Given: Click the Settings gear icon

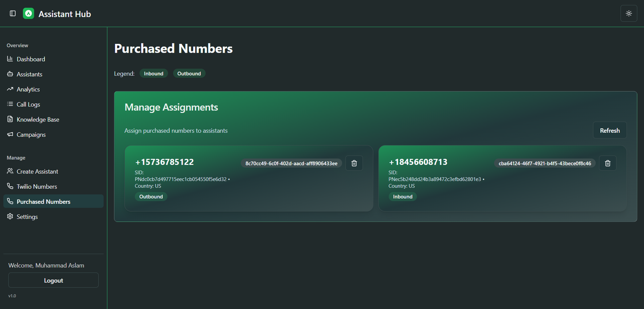Looking at the screenshot, I should [10, 216].
